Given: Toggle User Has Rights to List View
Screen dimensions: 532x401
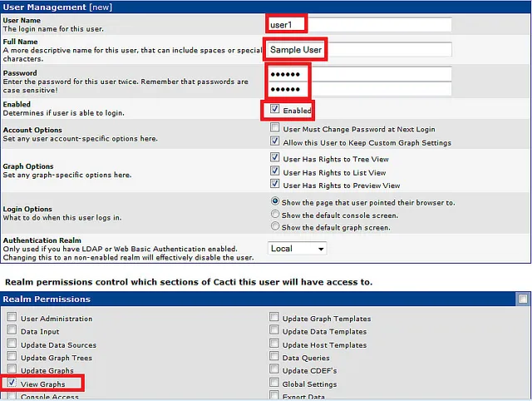Looking at the screenshot, I should pyautogui.click(x=275, y=171).
